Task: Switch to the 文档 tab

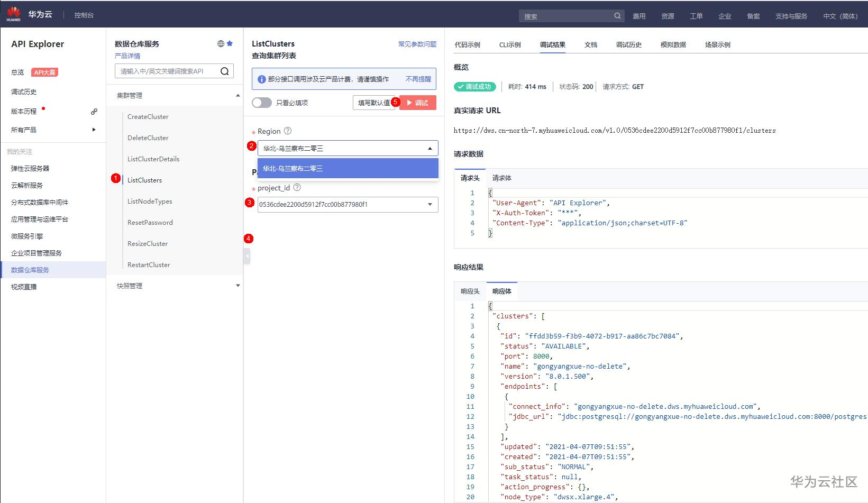Action: (x=591, y=45)
